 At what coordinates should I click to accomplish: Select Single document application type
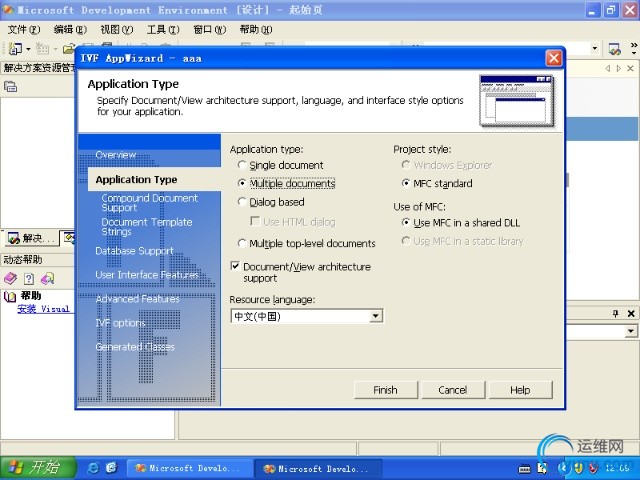click(281, 165)
